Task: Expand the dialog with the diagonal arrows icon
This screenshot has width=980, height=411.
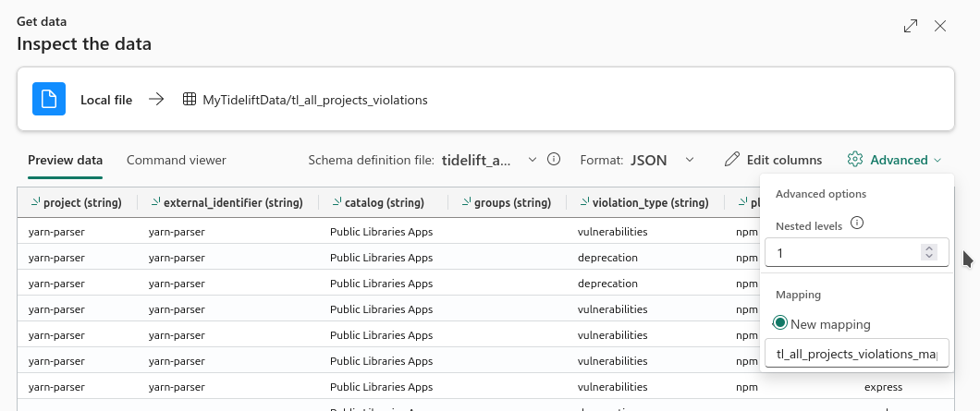Action: tap(911, 26)
